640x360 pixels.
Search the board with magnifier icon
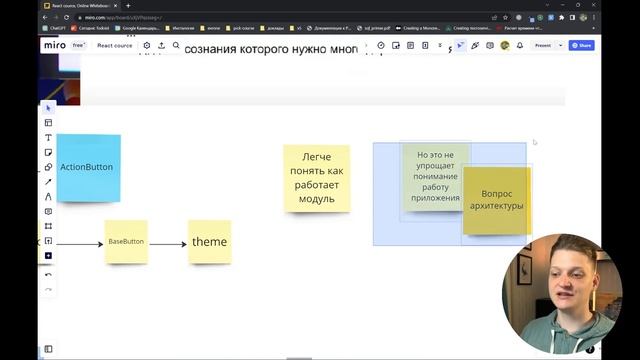[176, 45]
